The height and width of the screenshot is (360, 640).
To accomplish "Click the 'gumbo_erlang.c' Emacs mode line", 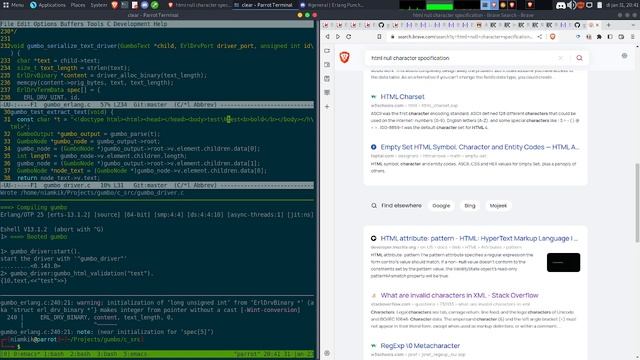I will click(x=157, y=105).
